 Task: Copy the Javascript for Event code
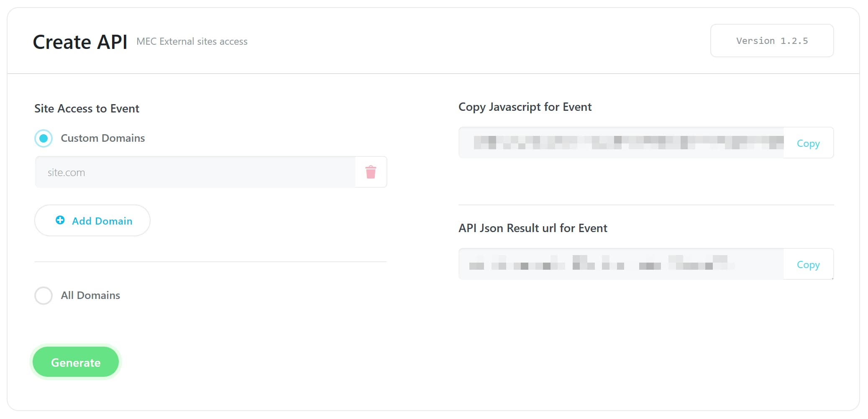click(808, 143)
